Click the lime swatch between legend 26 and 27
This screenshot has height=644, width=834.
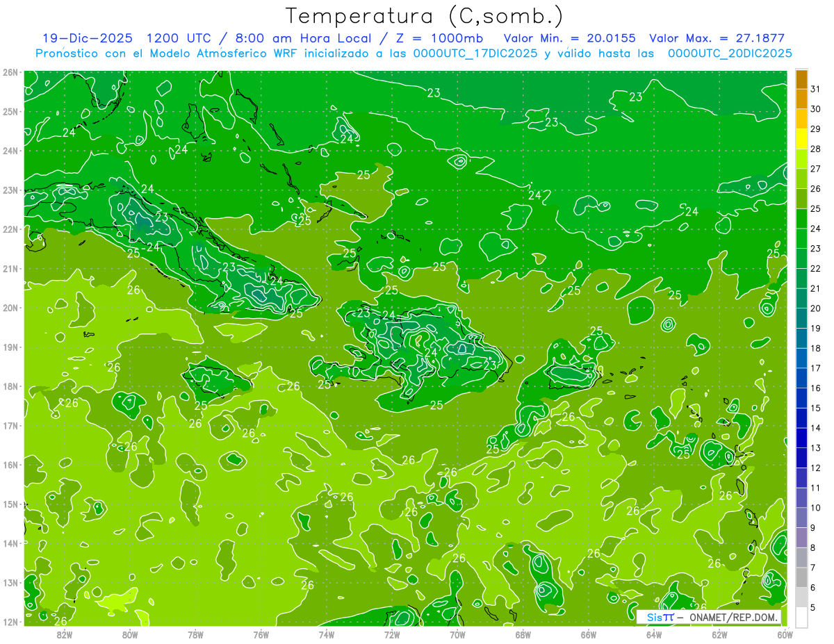(x=801, y=179)
